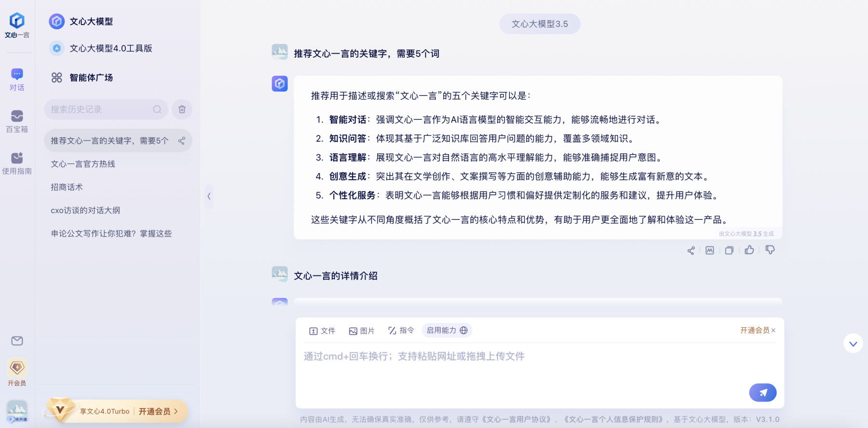Share the answer via share icon
Viewport: 868px width, 428px height.
click(691, 250)
